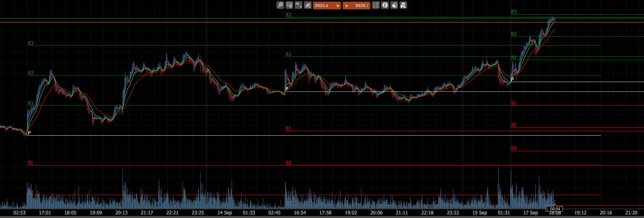Viewport: 644px width, 218px height.
Task: Select the second session's R1 pivot label
Action: click(288, 54)
